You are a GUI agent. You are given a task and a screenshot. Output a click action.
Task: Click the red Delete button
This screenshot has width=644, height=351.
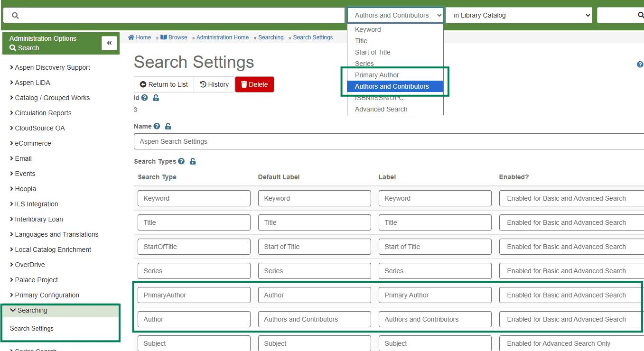(x=254, y=84)
